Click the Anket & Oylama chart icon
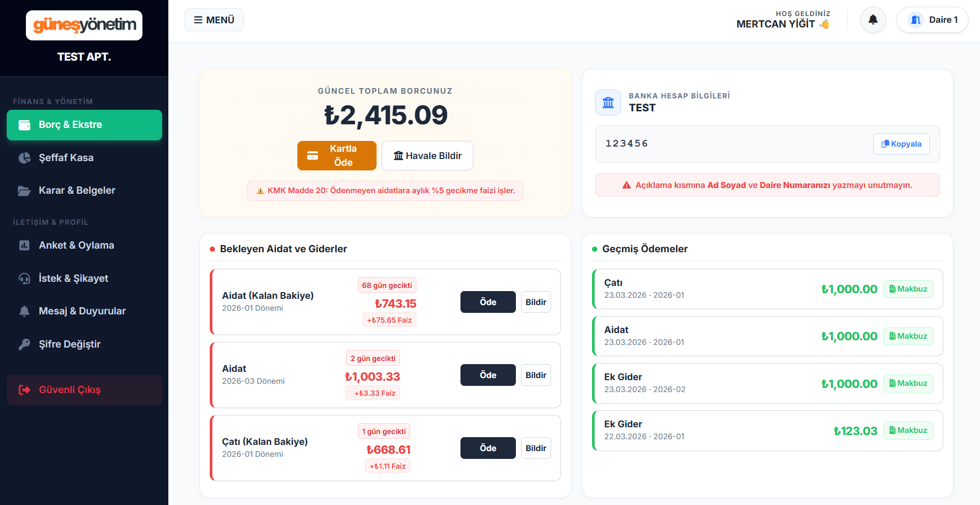980x505 pixels. pyautogui.click(x=24, y=246)
